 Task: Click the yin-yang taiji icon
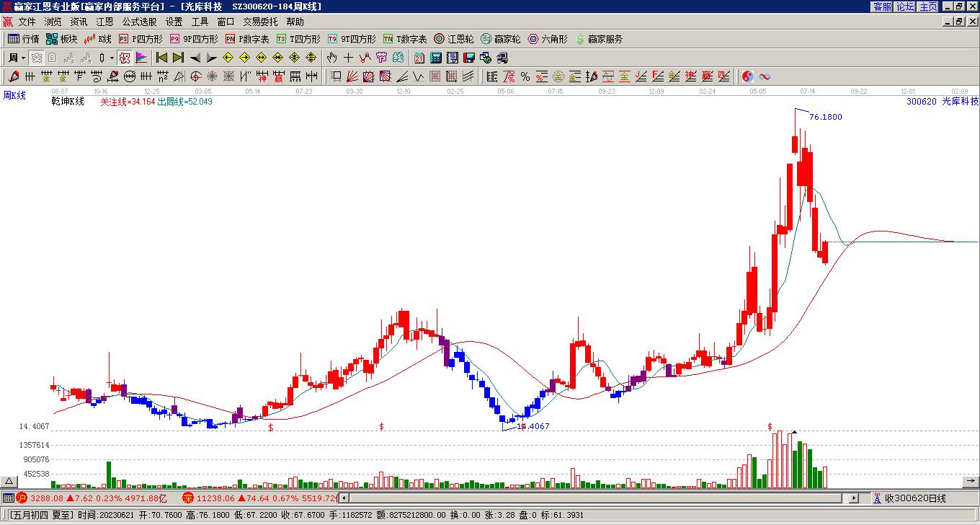click(748, 76)
